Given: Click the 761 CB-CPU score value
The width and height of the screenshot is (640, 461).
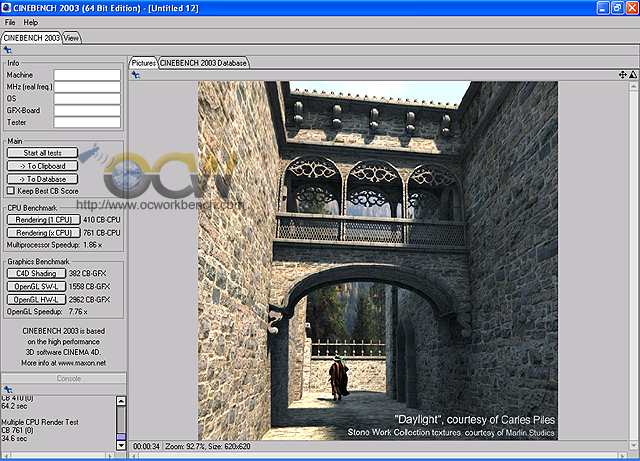Looking at the screenshot, I should tap(102, 233).
